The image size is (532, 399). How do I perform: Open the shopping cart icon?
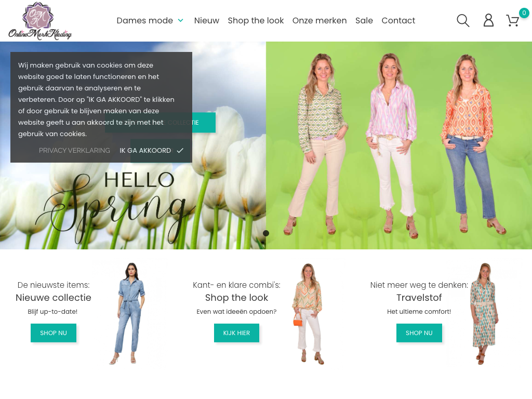click(x=512, y=21)
